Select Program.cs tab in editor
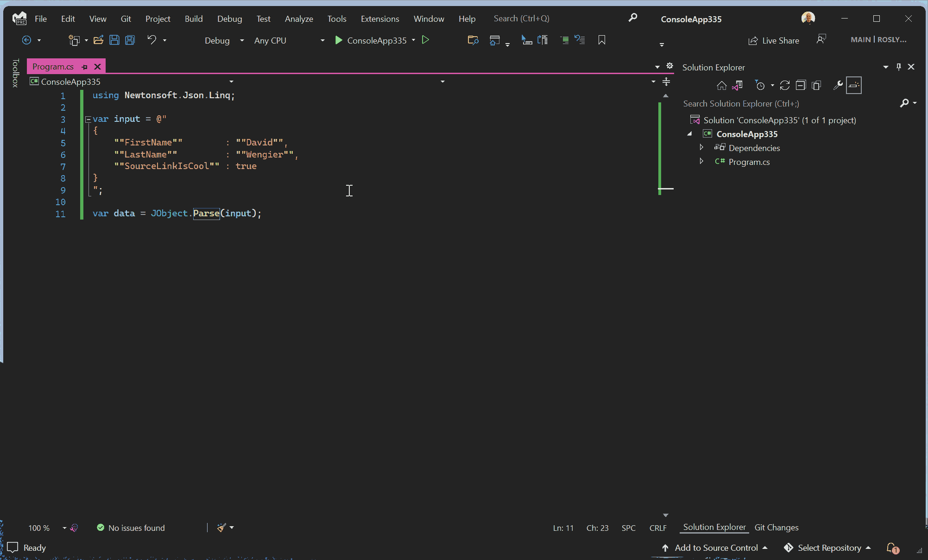 (54, 66)
